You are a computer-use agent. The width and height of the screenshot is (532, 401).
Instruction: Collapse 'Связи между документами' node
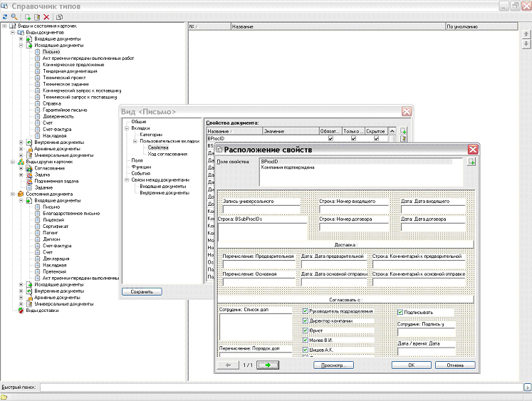click(126, 179)
